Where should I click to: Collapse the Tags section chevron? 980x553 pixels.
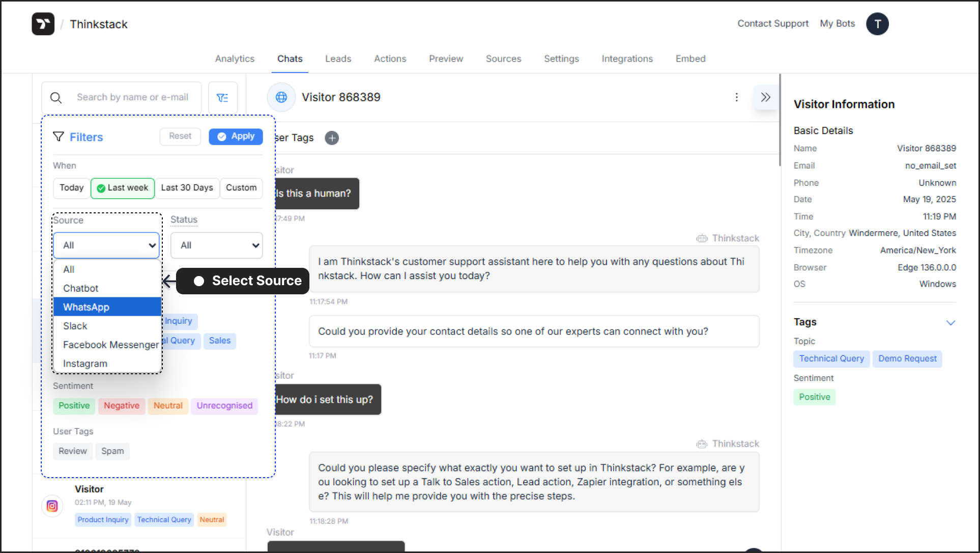pos(950,323)
